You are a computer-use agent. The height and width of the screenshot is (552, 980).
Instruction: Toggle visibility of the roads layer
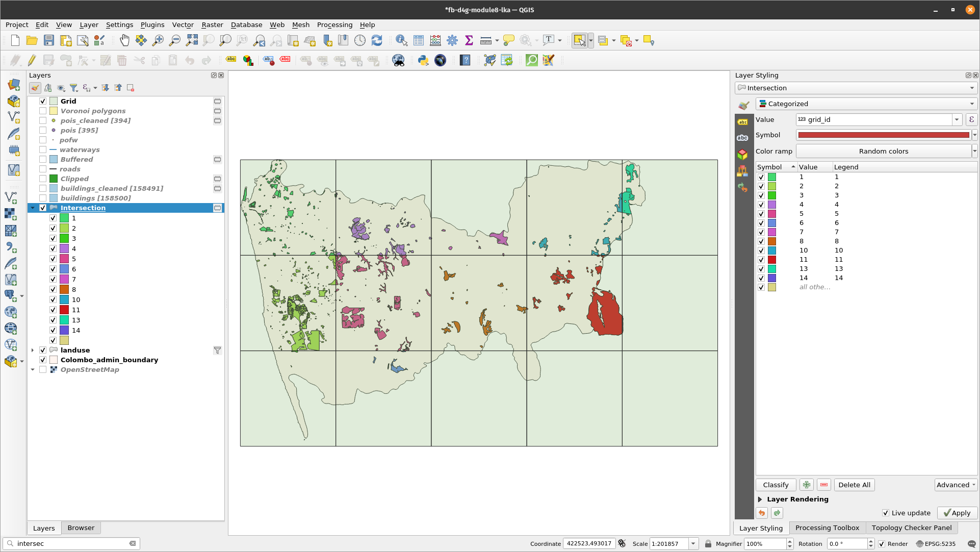click(43, 169)
